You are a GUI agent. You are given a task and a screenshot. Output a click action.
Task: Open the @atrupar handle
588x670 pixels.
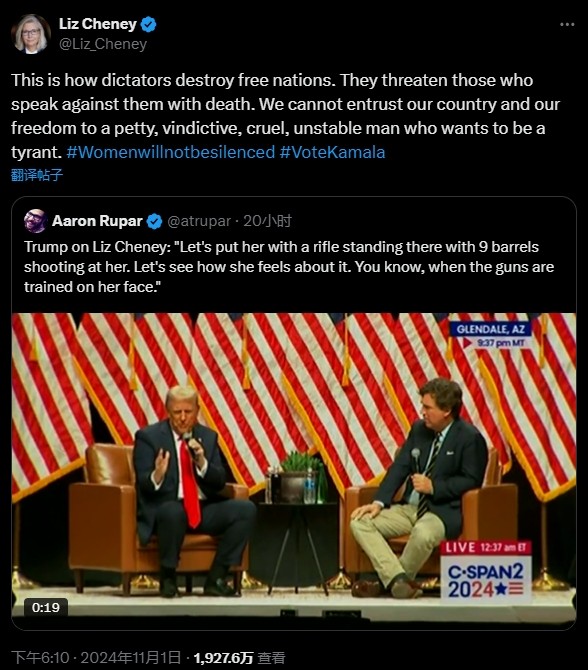(x=199, y=221)
